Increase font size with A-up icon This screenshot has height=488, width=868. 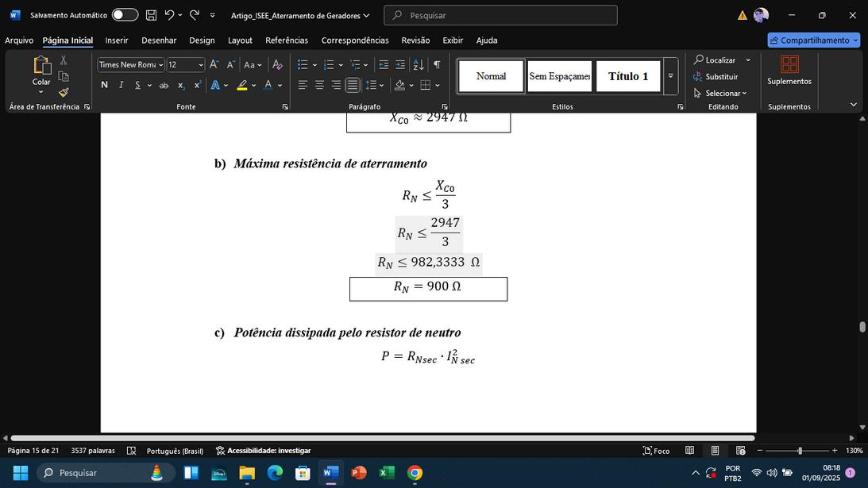click(x=214, y=65)
